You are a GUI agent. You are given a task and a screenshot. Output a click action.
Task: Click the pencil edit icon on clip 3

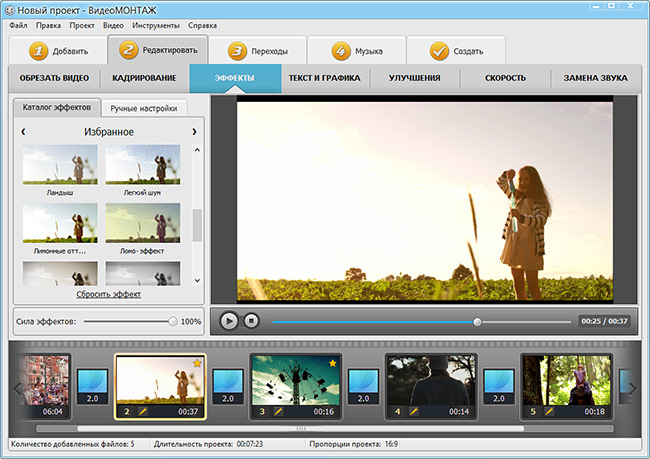click(278, 411)
